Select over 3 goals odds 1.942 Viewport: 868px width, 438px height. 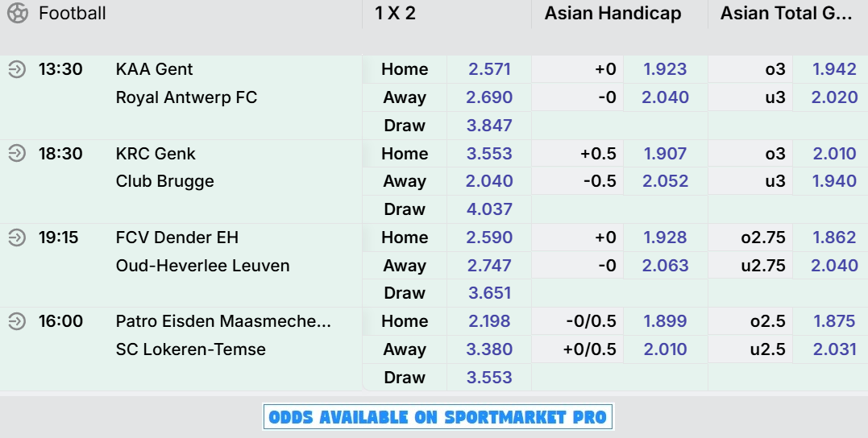[x=830, y=69]
